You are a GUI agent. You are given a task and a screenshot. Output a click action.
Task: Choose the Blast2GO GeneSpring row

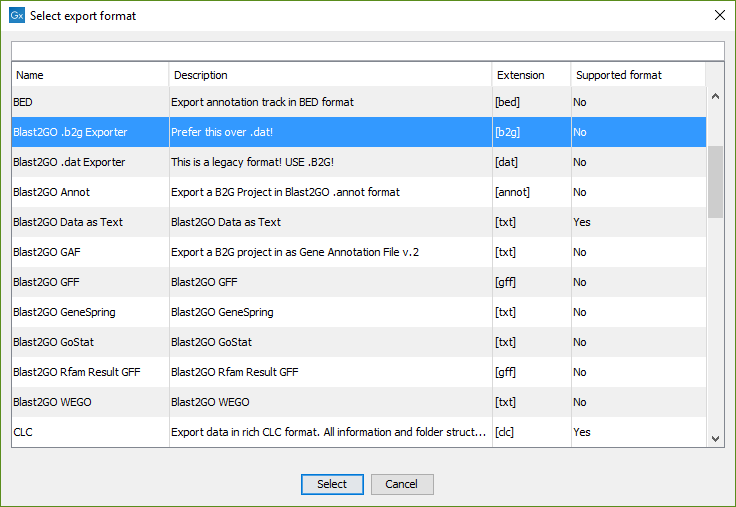pos(359,312)
